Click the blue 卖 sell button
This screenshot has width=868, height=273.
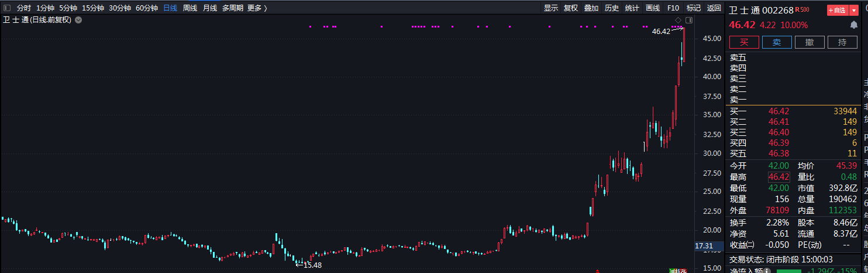pos(777,42)
